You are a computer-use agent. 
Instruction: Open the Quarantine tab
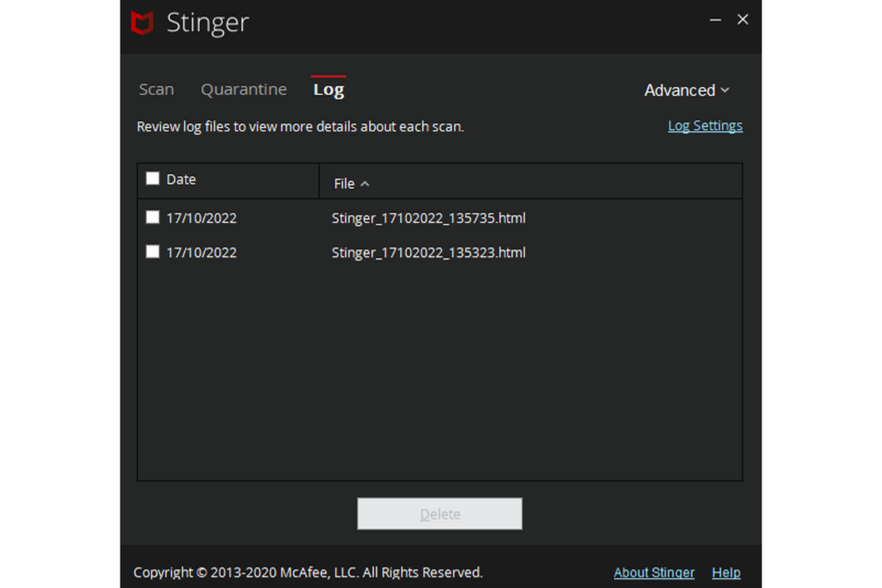coord(243,90)
